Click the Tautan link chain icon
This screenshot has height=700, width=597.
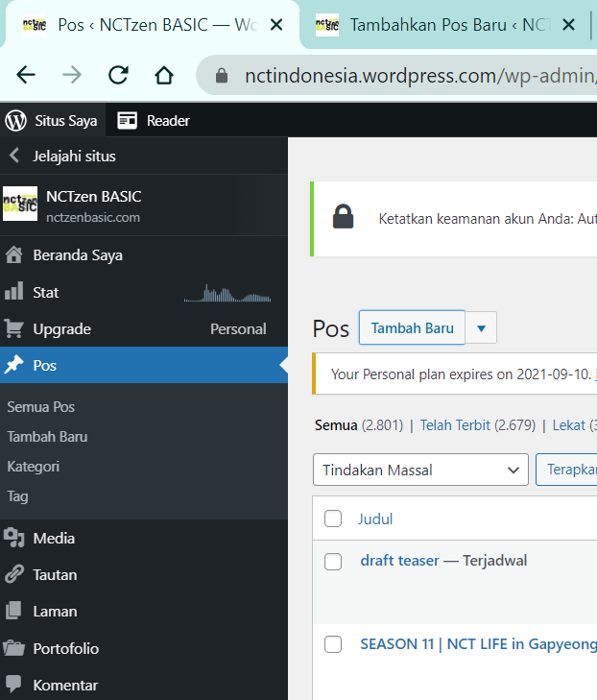coord(14,575)
